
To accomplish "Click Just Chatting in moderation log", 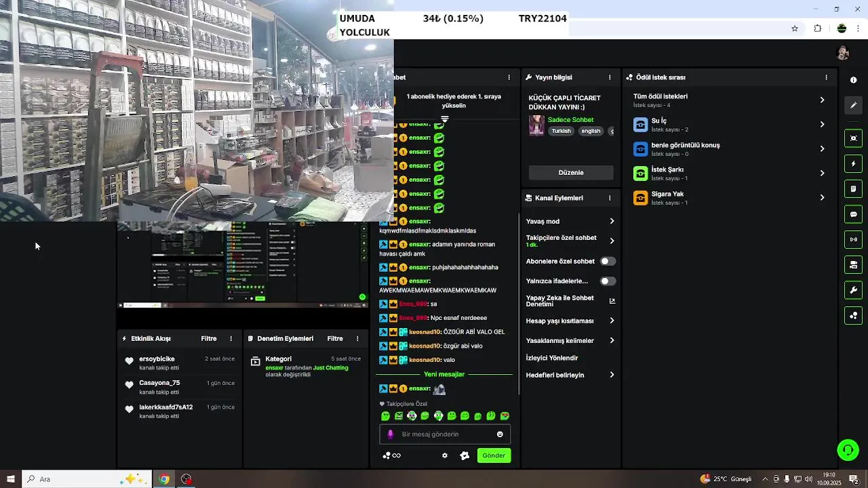I will tap(331, 368).
